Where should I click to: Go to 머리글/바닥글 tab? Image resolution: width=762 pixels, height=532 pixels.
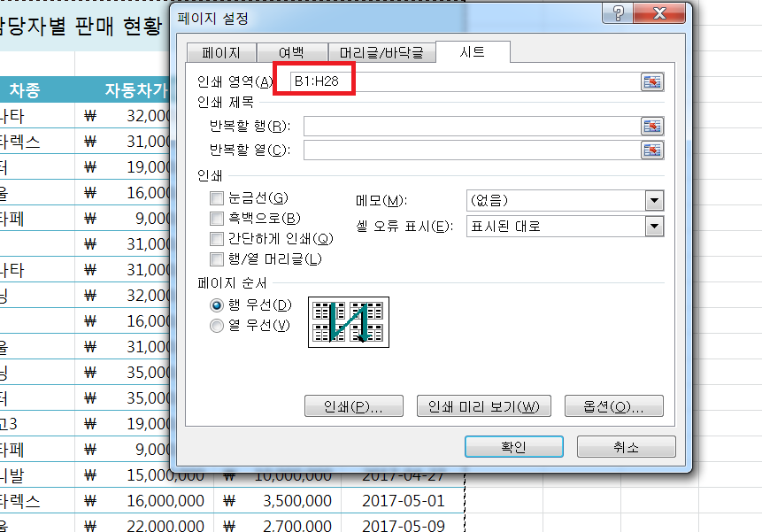pyautogui.click(x=381, y=53)
